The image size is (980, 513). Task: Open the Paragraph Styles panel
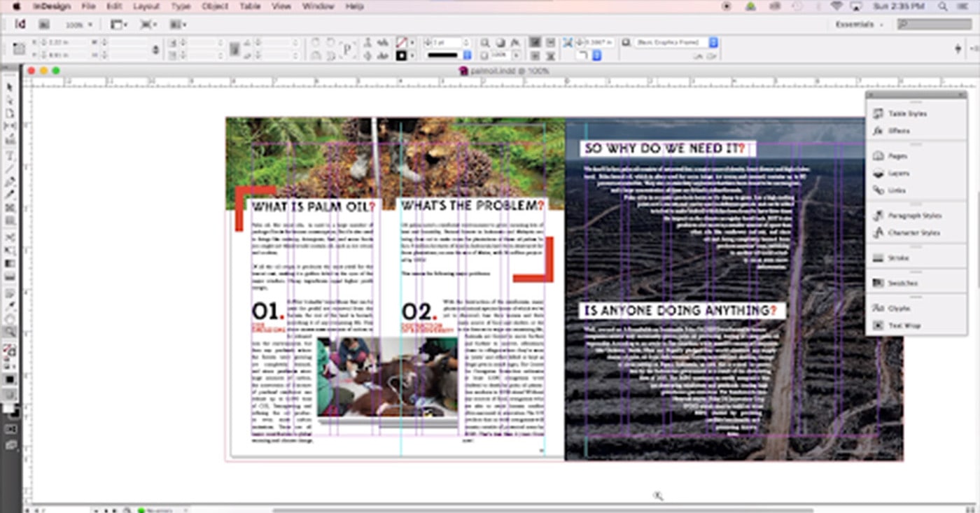point(914,216)
